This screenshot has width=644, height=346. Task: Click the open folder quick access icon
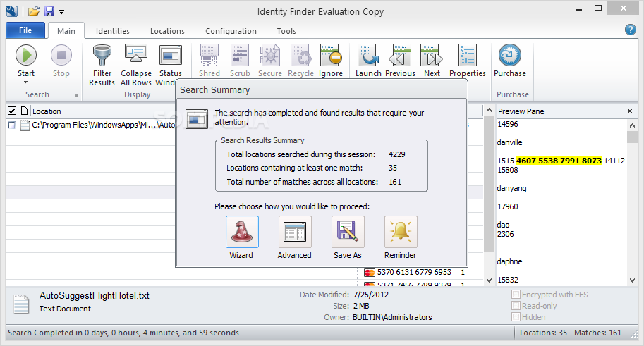pyautogui.click(x=34, y=11)
